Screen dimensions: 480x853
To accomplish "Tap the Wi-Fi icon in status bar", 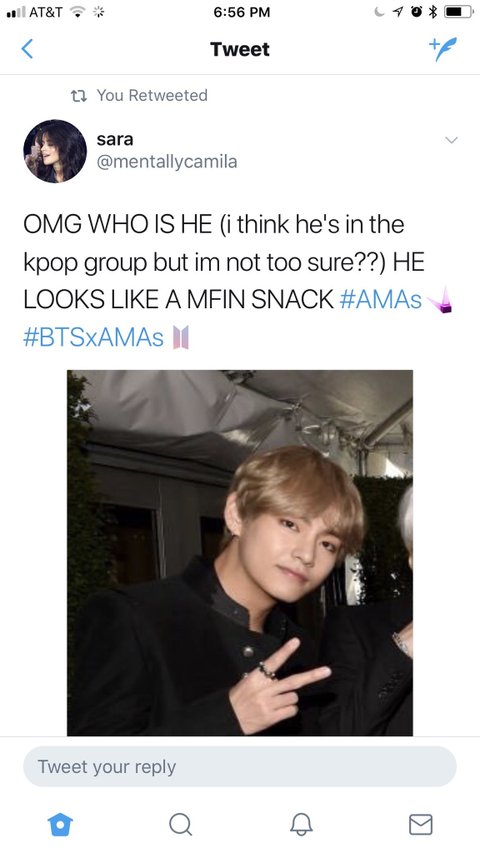I will (x=78, y=12).
